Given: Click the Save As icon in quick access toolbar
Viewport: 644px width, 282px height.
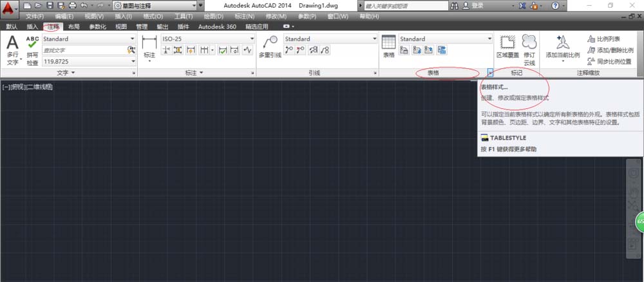Looking at the screenshot, I should 61,6.
